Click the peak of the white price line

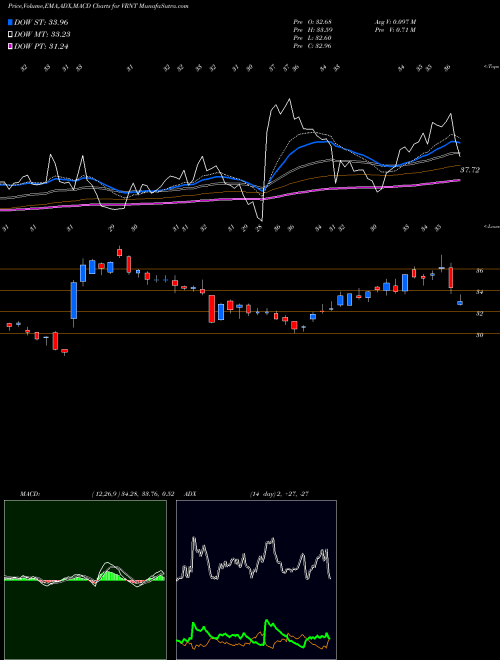[289, 99]
